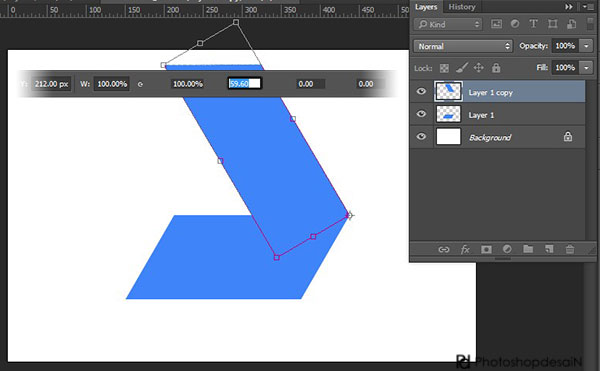Filter layers by type layers icon
This screenshot has width=600, height=371.
pyautogui.click(x=533, y=24)
